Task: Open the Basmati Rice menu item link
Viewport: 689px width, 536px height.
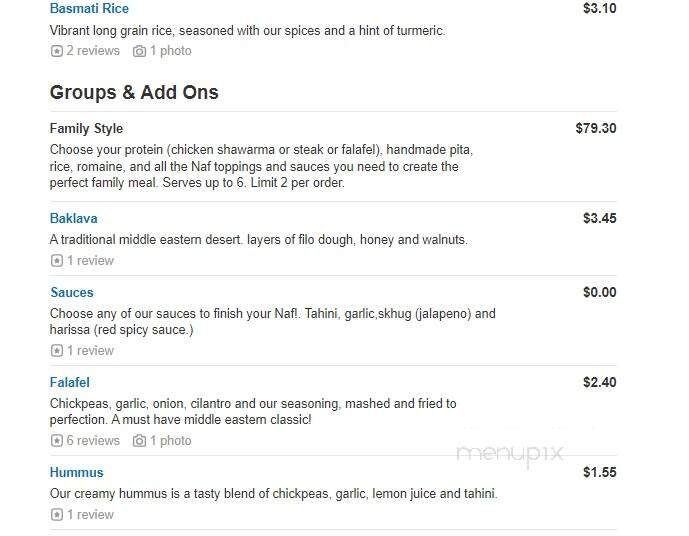Action: point(89,8)
